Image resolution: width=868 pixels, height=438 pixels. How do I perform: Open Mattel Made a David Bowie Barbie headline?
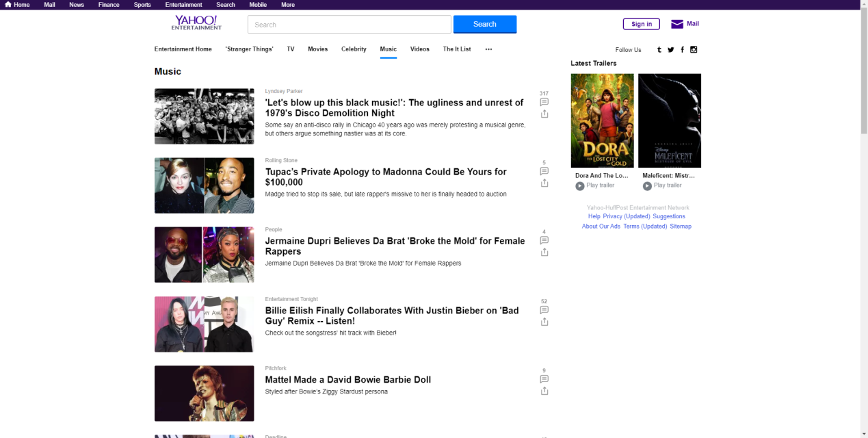point(348,380)
